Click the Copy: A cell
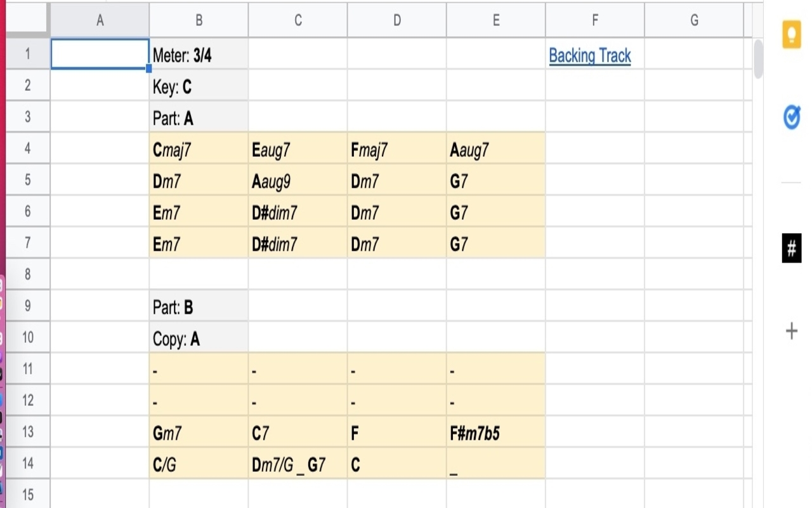Image resolution: width=812 pixels, height=508 pixels. pos(199,338)
